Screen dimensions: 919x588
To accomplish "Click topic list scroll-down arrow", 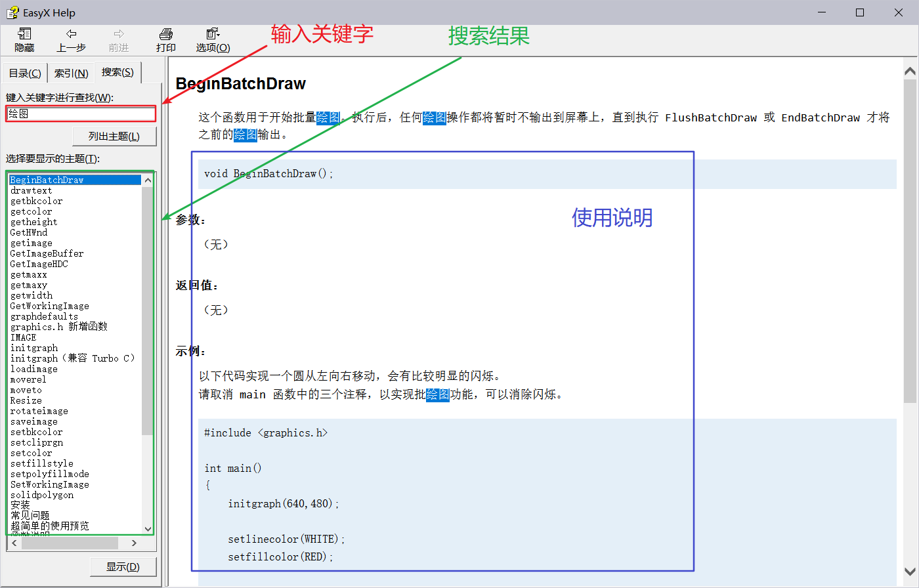I will pyautogui.click(x=147, y=529).
